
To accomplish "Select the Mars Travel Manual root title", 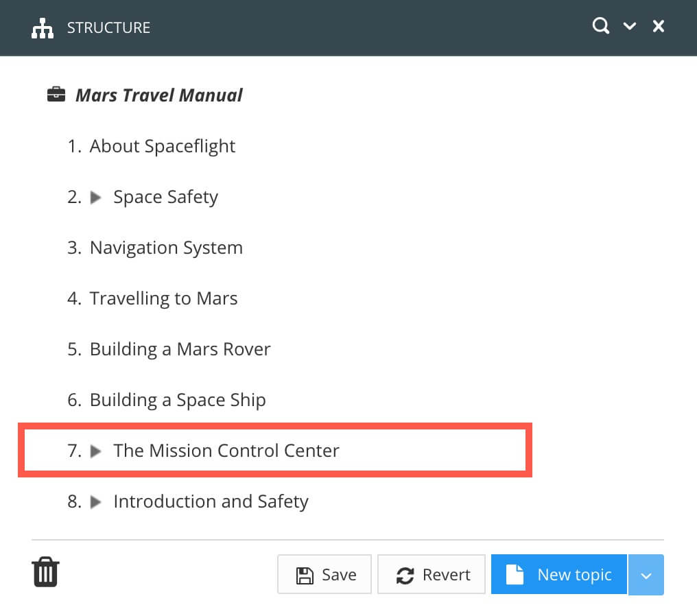I will (158, 95).
